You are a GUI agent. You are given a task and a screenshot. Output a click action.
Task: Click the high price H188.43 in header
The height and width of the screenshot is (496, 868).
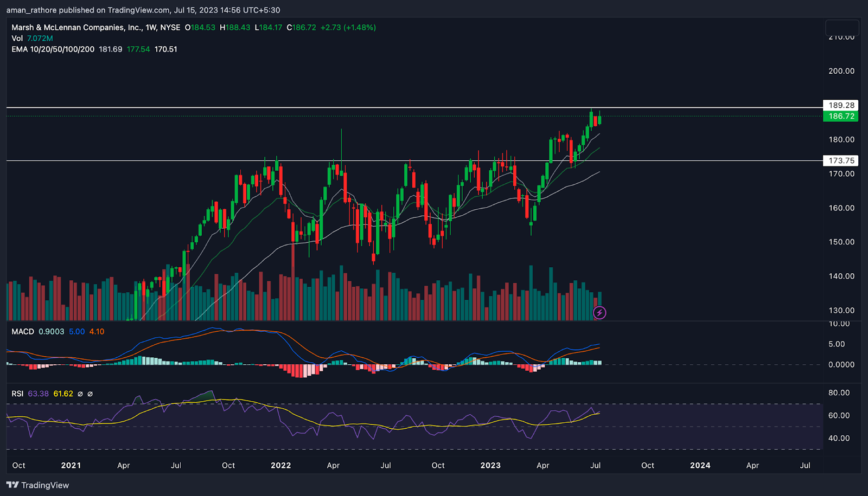[235, 27]
